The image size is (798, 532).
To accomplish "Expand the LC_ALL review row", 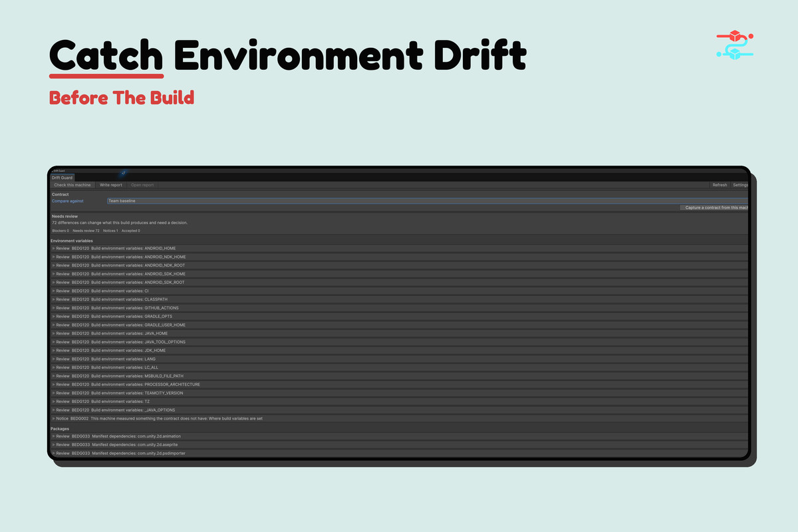I will click(400, 367).
